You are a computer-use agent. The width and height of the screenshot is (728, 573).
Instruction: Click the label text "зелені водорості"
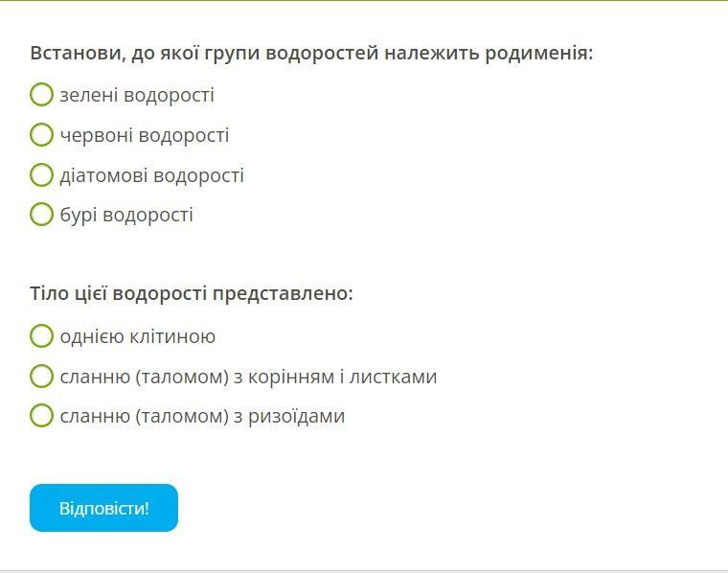pyautogui.click(x=137, y=95)
